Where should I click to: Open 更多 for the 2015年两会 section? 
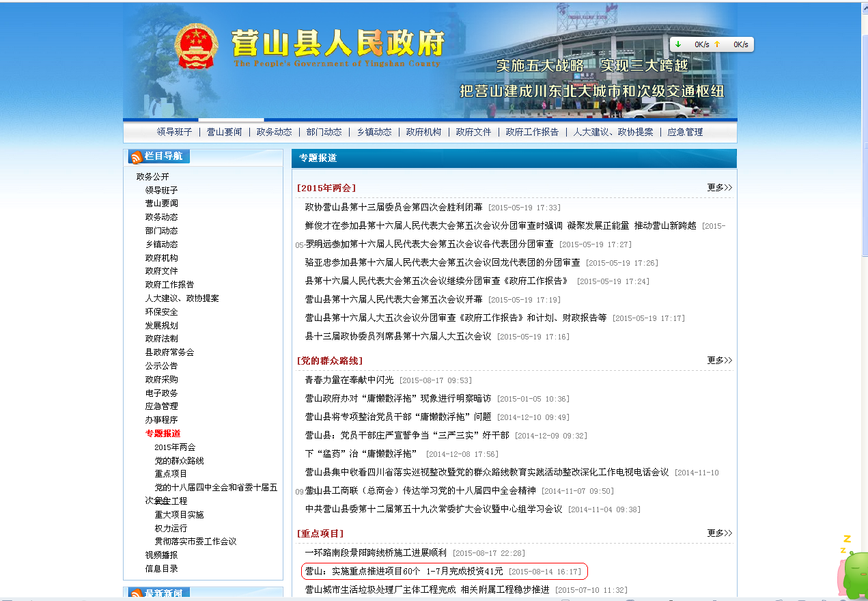(x=719, y=188)
